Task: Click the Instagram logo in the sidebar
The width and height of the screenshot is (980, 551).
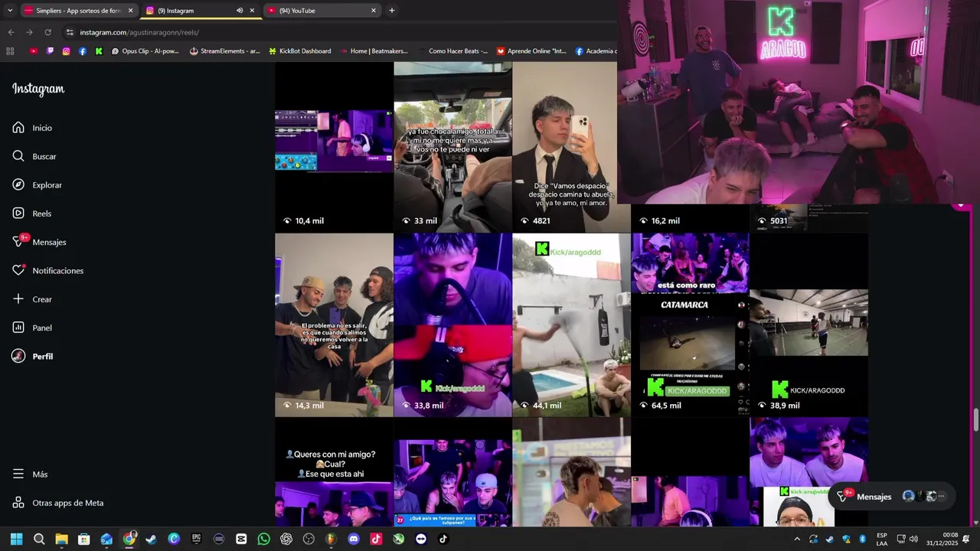Action: pyautogui.click(x=38, y=89)
